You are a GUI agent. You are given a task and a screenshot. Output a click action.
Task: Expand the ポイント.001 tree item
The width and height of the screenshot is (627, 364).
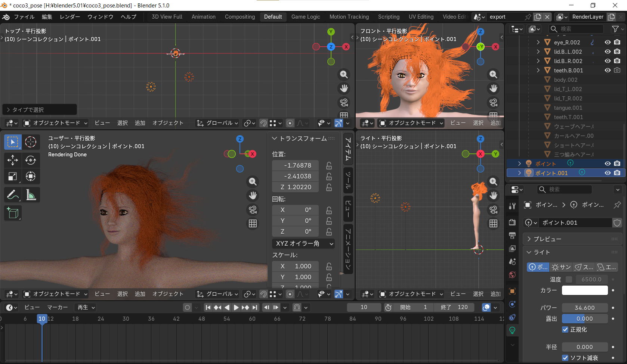coord(519,173)
